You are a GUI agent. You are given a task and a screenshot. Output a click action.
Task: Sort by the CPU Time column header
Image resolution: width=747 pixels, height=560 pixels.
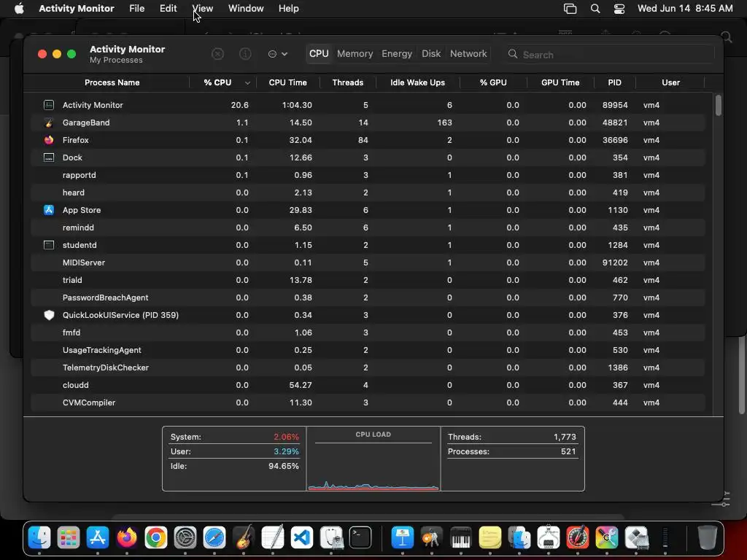[287, 82]
